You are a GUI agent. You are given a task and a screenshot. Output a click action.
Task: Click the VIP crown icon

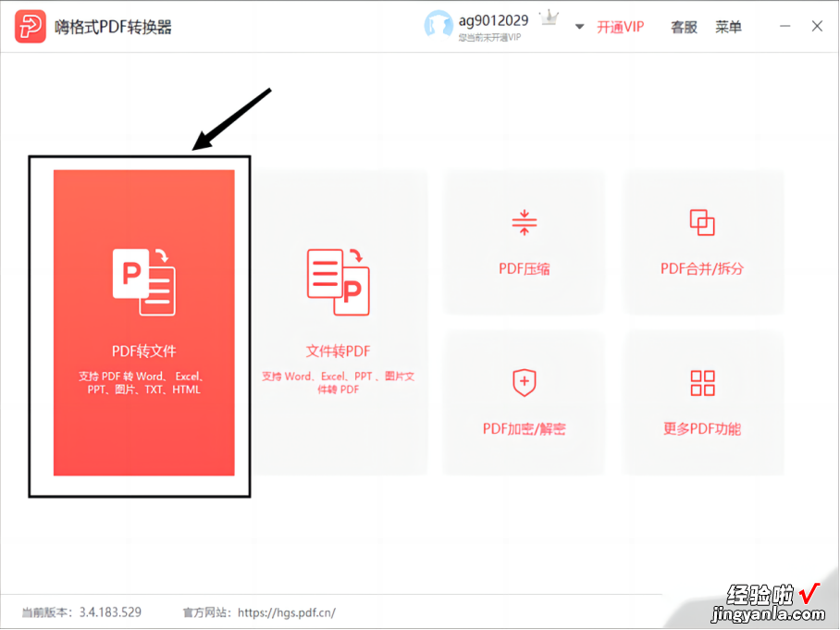tap(550, 19)
